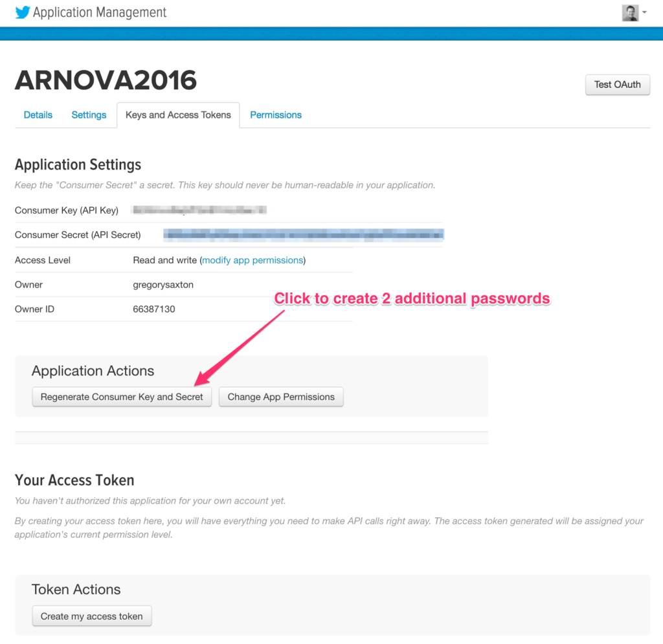Select the Keys and Access Tokens tab
The image size is (663, 644).
click(178, 115)
